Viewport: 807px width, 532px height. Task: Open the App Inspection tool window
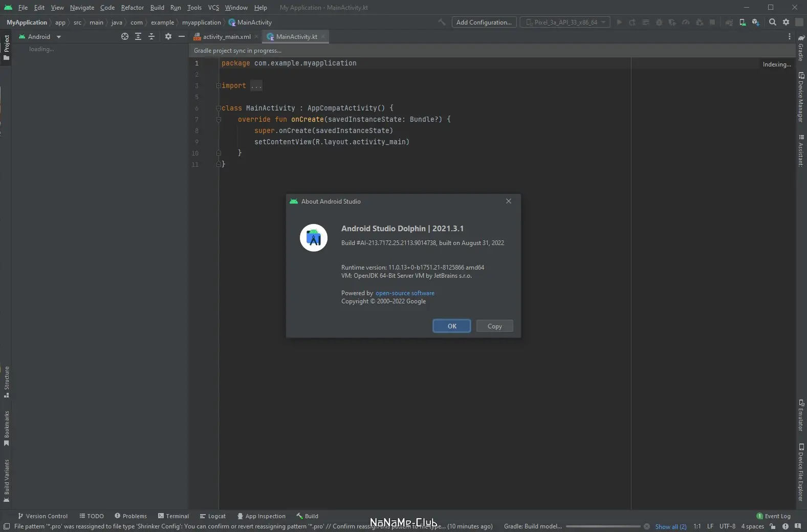(261, 516)
